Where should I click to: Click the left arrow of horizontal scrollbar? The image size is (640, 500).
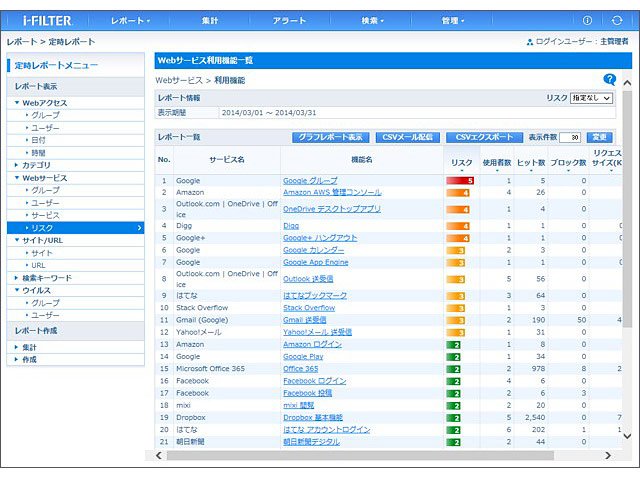(x=159, y=456)
